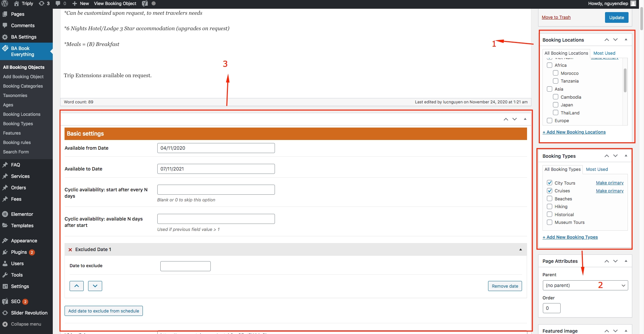Open the Yoast SEO icon in admin bar
The height and width of the screenshot is (334, 644).
click(x=145, y=4)
